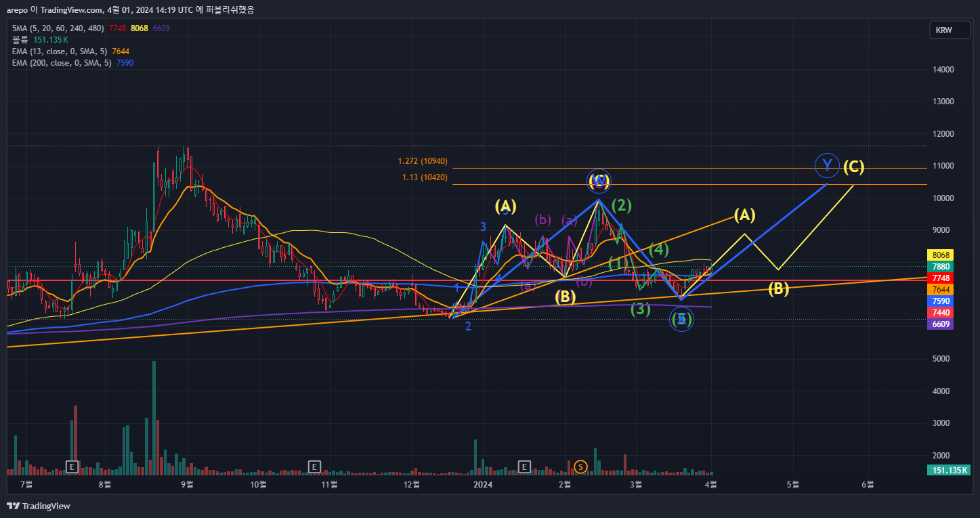Select the green (2) wave label
980x518 pixels.
coord(622,204)
